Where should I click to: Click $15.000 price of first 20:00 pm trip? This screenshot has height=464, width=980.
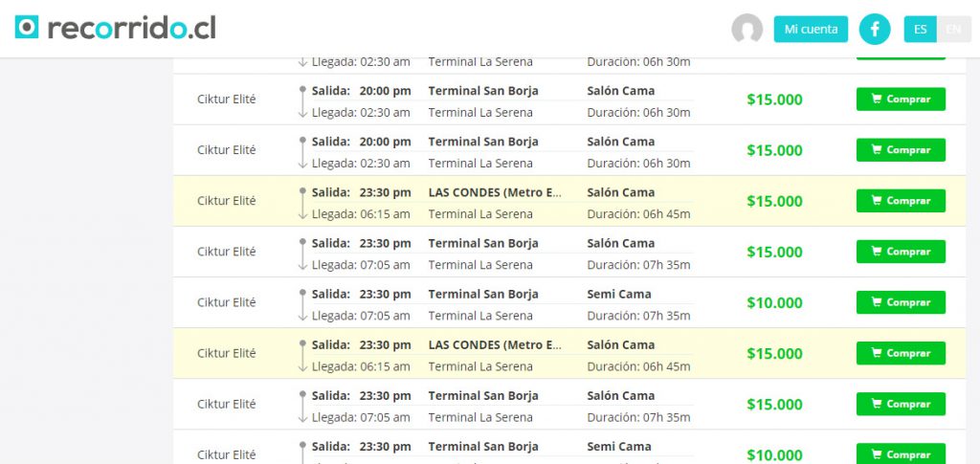click(x=774, y=99)
